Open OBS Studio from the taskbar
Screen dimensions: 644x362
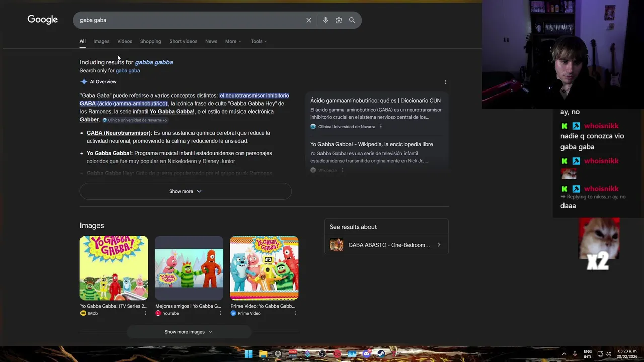[322, 354]
